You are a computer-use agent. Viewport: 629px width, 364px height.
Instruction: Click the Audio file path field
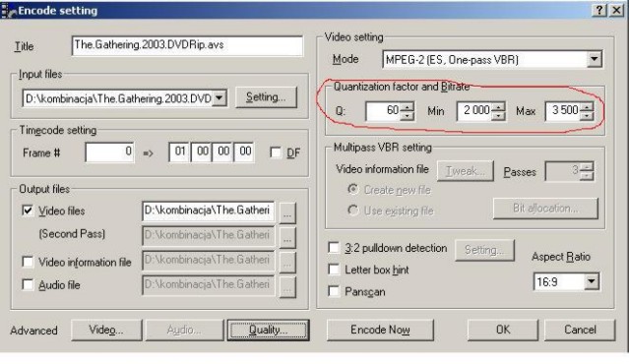[x=209, y=285]
